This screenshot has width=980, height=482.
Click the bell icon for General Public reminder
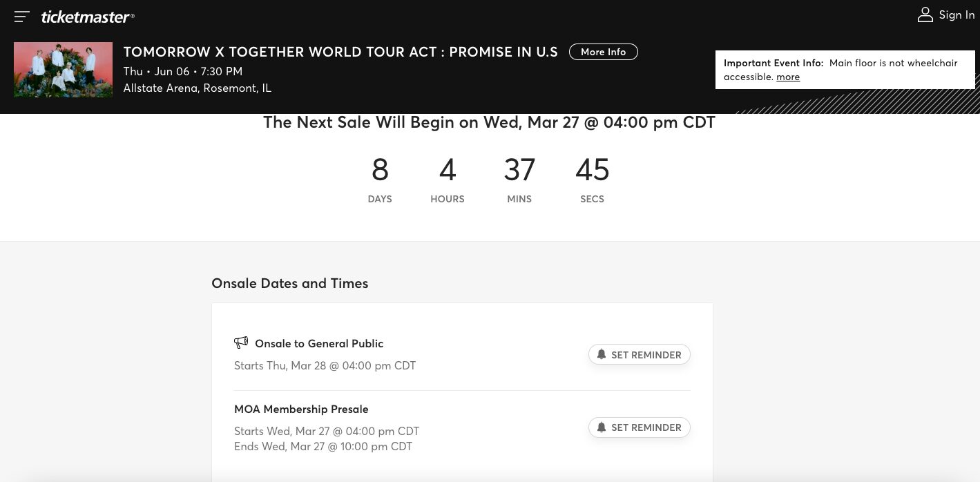tap(602, 354)
